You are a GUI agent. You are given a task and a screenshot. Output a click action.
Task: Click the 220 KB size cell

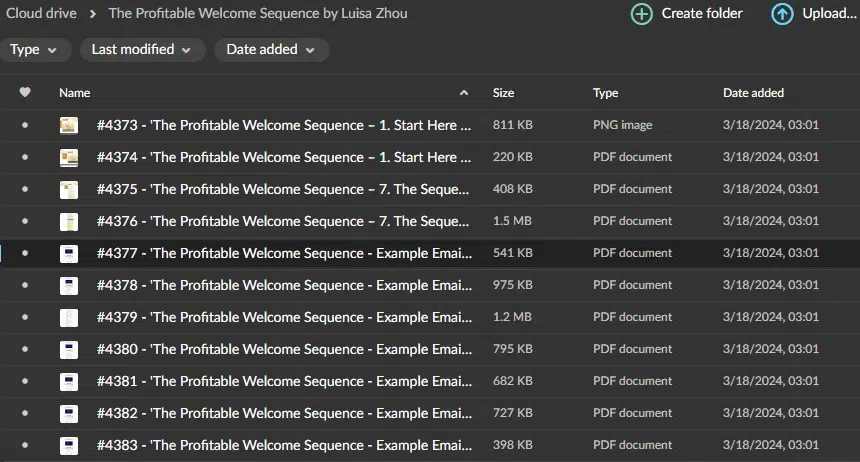(513, 156)
